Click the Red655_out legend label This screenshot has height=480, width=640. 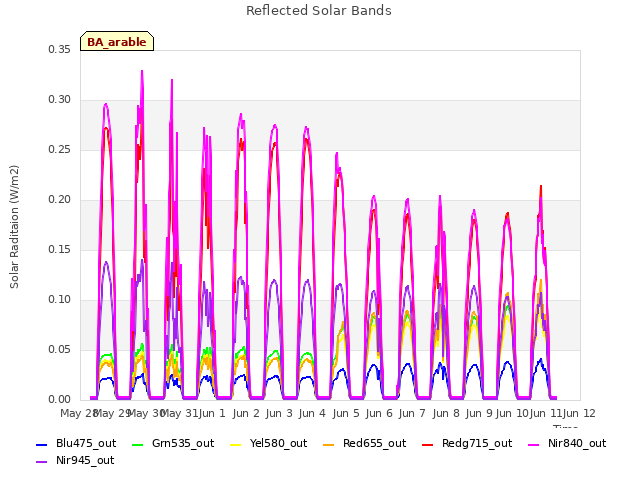point(374,443)
